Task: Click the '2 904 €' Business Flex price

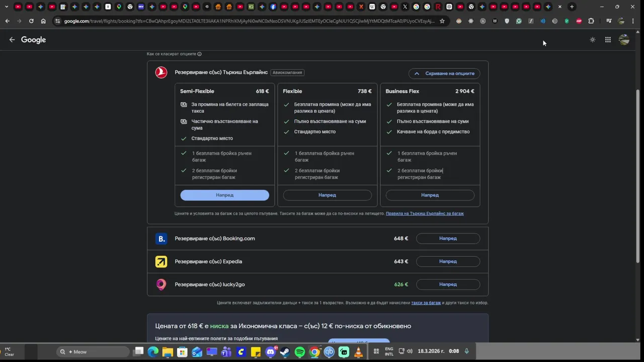Action: coord(465,92)
